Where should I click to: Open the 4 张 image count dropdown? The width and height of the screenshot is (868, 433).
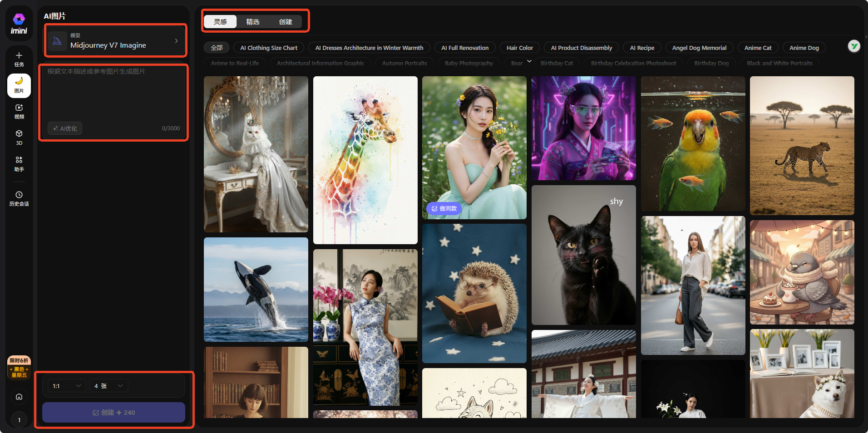[108, 386]
